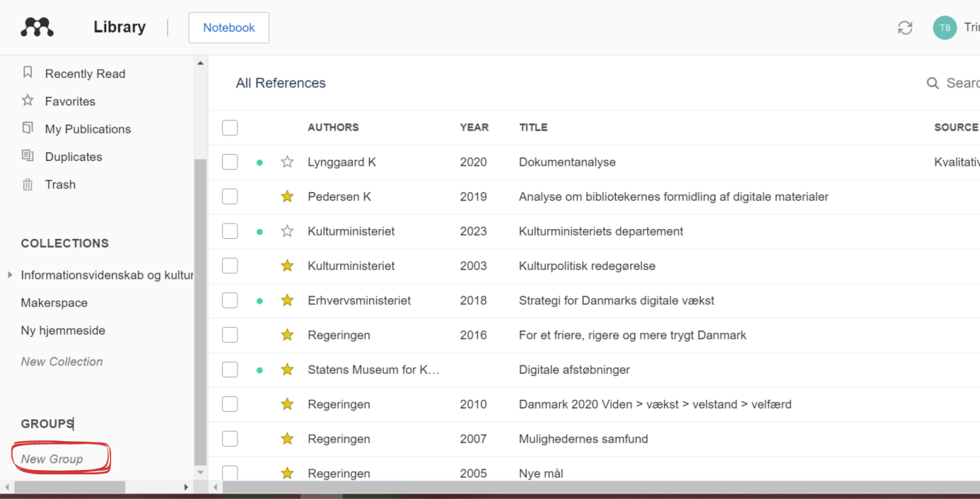Viewport: 980px width, 499px height.
Task: Check the Mulighedernes samfund row checkbox
Action: (x=230, y=438)
